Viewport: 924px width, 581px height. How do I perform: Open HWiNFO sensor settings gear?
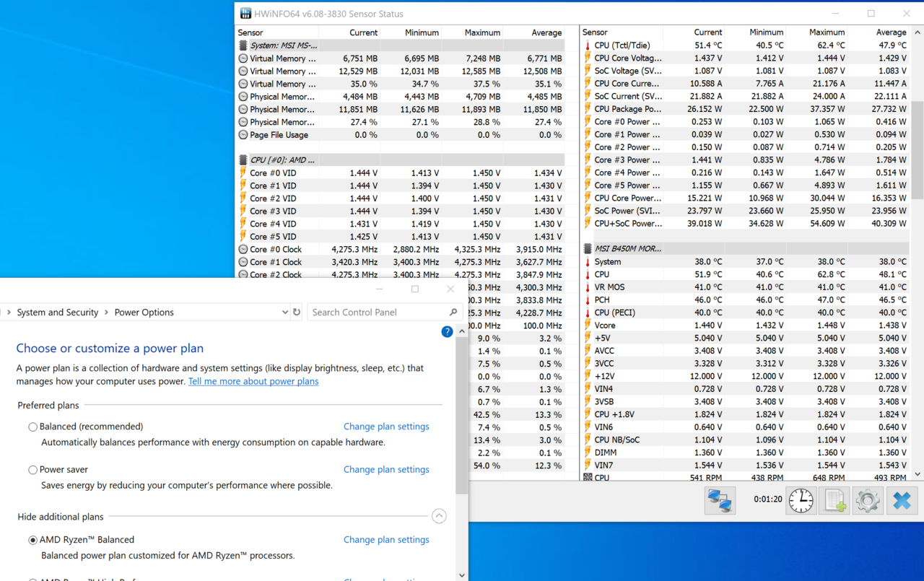[868, 500]
